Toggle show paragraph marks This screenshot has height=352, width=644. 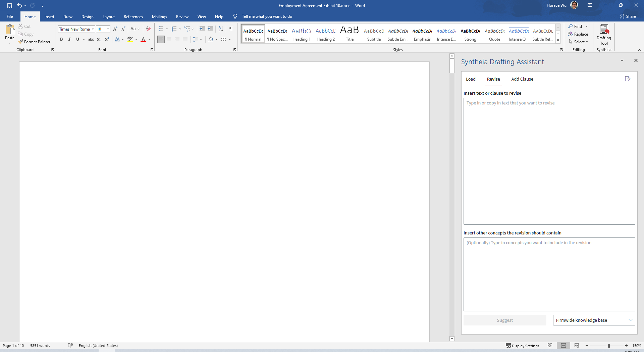(x=231, y=29)
